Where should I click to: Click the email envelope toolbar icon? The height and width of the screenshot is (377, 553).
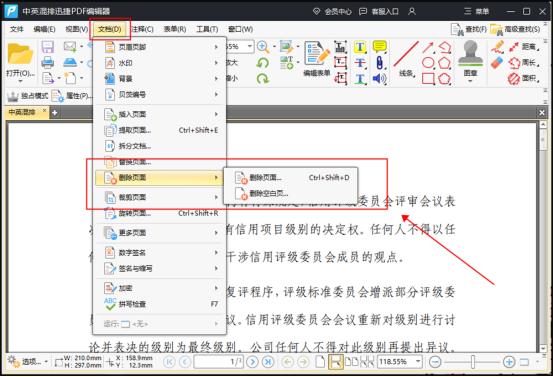[70, 46]
